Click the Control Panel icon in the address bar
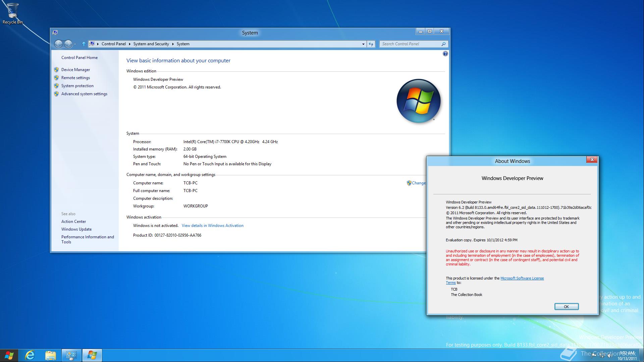644x362 pixels. [x=92, y=44]
